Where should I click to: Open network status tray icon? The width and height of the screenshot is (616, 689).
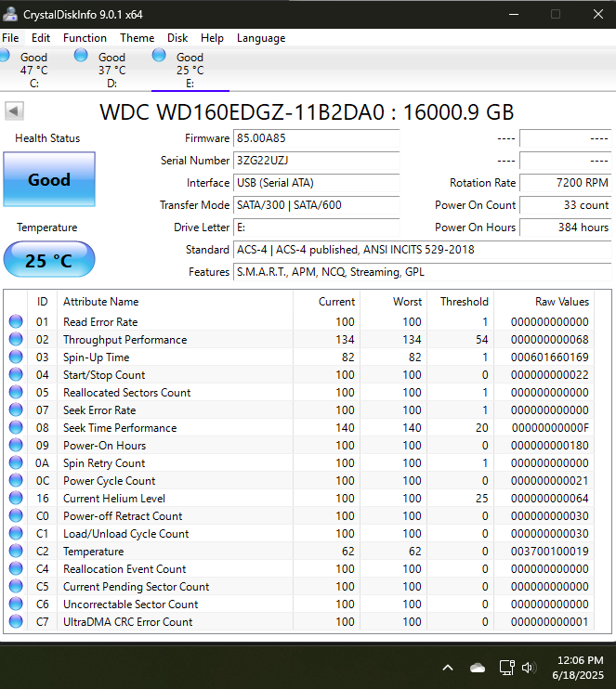pyautogui.click(x=507, y=668)
